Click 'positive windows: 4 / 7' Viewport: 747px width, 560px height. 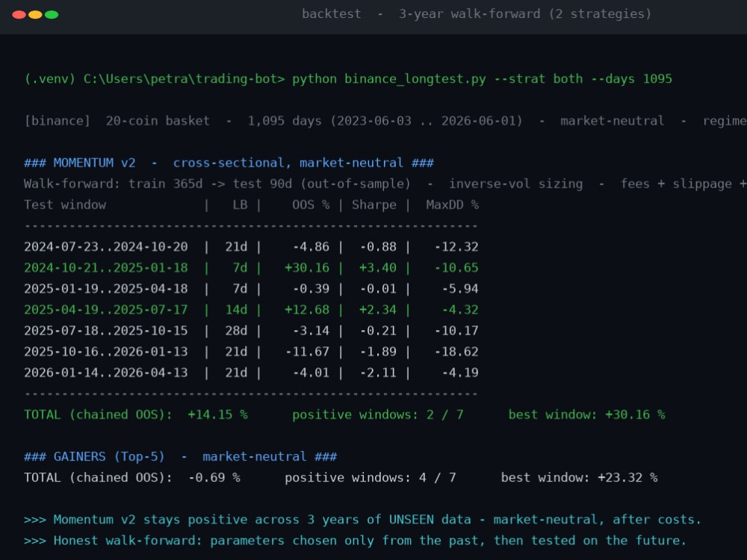pos(371,478)
